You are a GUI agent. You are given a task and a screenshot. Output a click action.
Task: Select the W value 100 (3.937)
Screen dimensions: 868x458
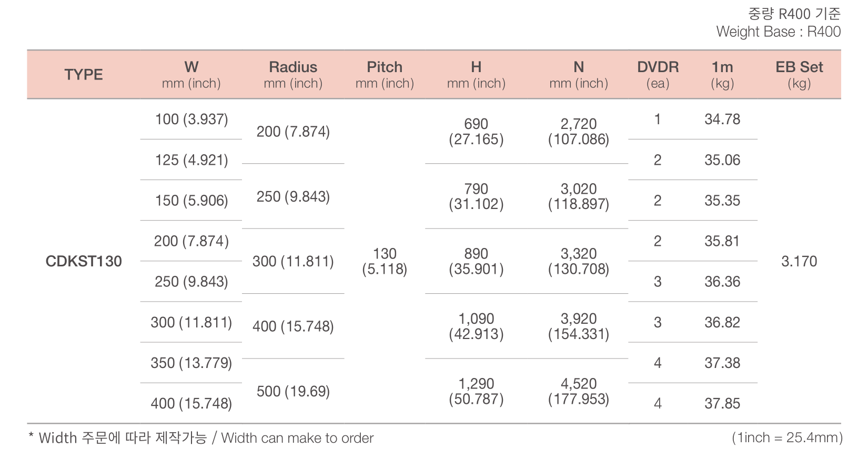(x=191, y=120)
